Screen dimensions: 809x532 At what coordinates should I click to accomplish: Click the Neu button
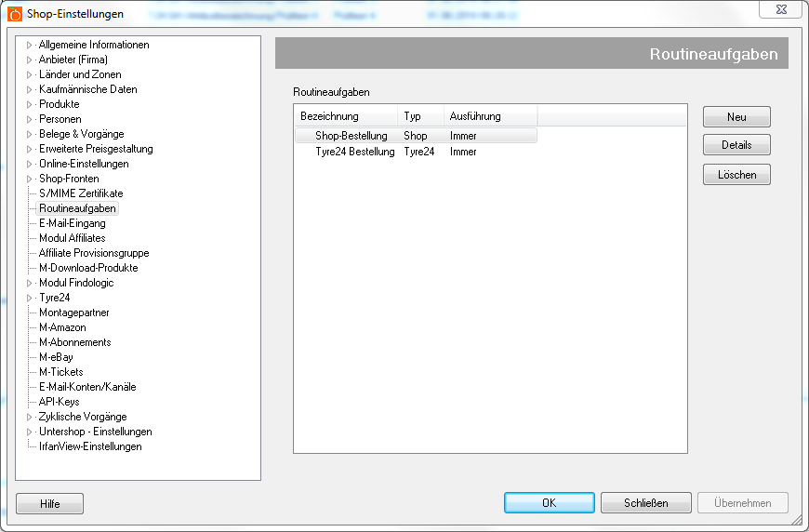(736, 117)
